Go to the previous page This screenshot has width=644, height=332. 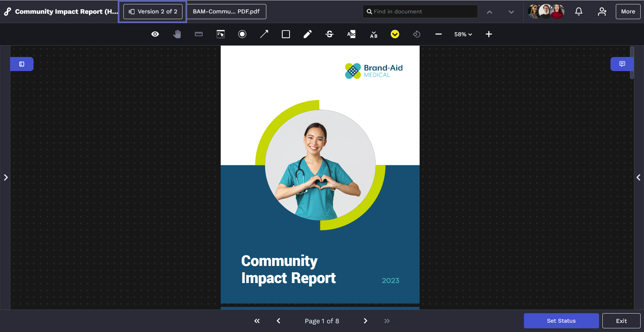pyautogui.click(x=278, y=321)
